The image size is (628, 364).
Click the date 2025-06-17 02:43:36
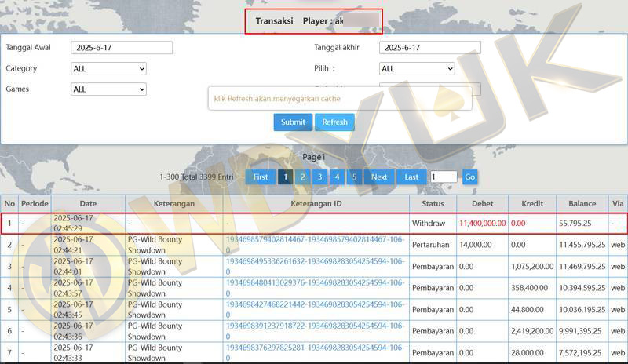[x=73, y=331]
